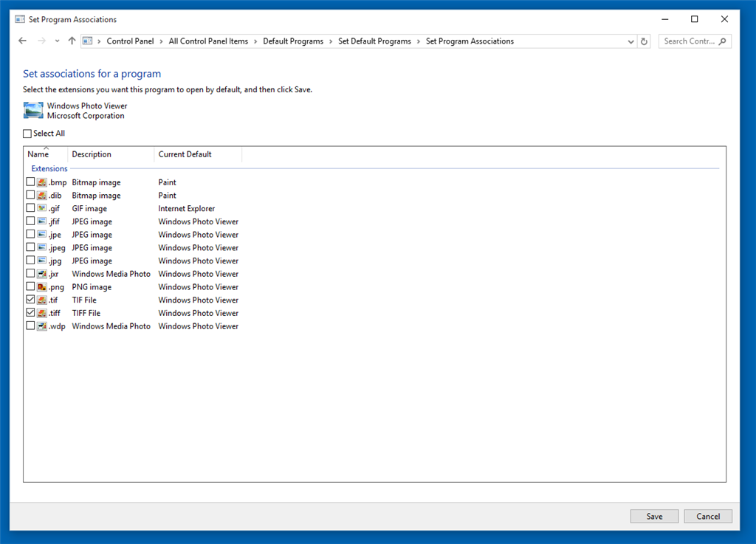Check the .gif extension checkbox
756x544 pixels.
(x=30, y=207)
